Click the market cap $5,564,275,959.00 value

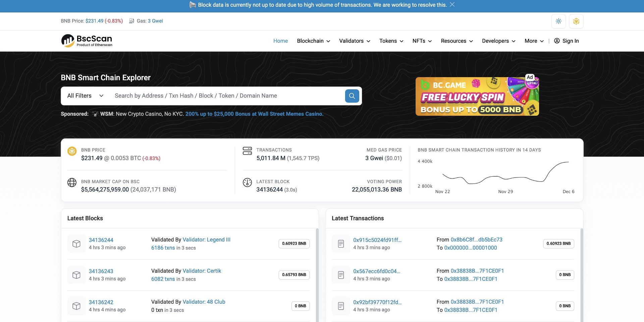(x=105, y=190)
